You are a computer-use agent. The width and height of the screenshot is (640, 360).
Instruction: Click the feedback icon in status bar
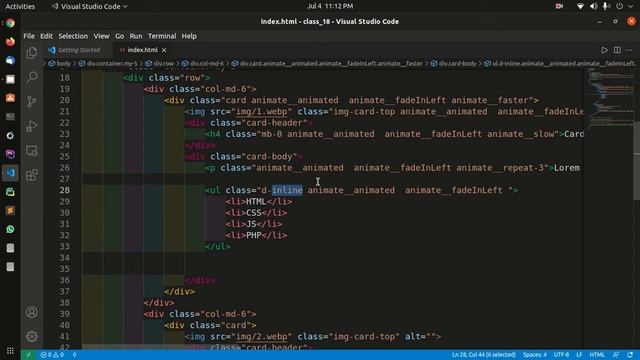[616, 355]
